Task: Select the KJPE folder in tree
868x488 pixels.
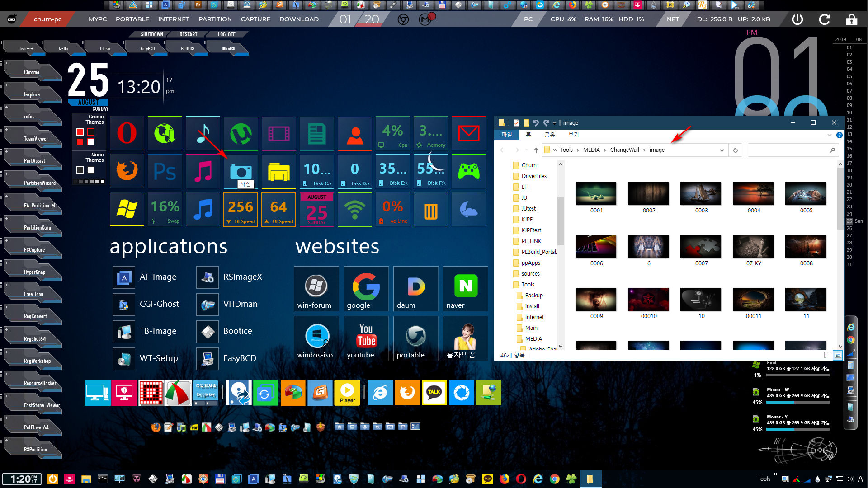Action: click(527, 220)
